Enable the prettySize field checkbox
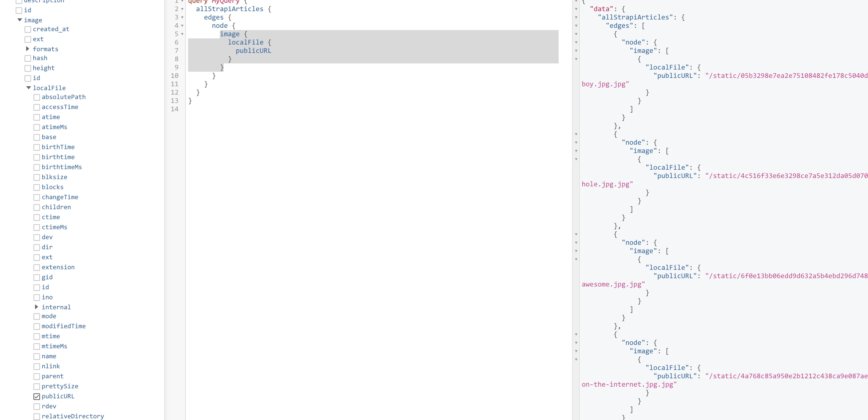 pyautogui.click(x=37, y=387)
